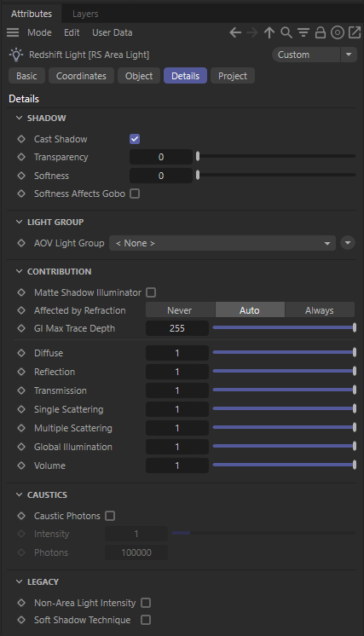Disable the Cast Shadow checkbox

pyautogui.click(x=135, y=139)
